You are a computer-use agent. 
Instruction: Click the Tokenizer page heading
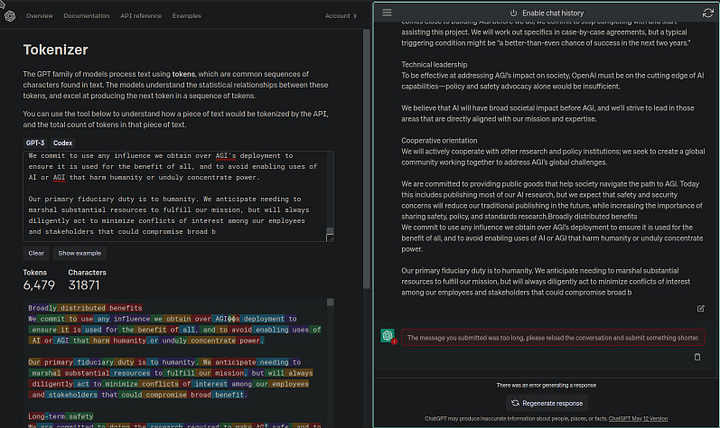point(56,50)
